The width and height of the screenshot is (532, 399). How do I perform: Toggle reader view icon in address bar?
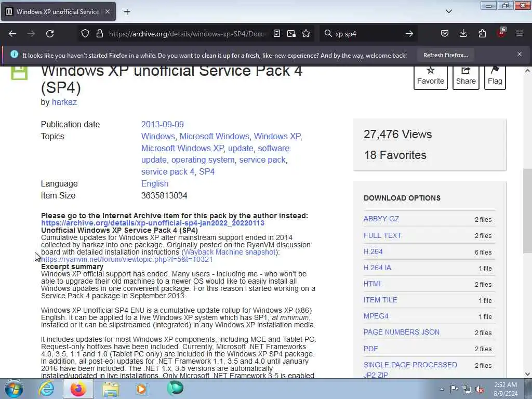tap(277, 34)
